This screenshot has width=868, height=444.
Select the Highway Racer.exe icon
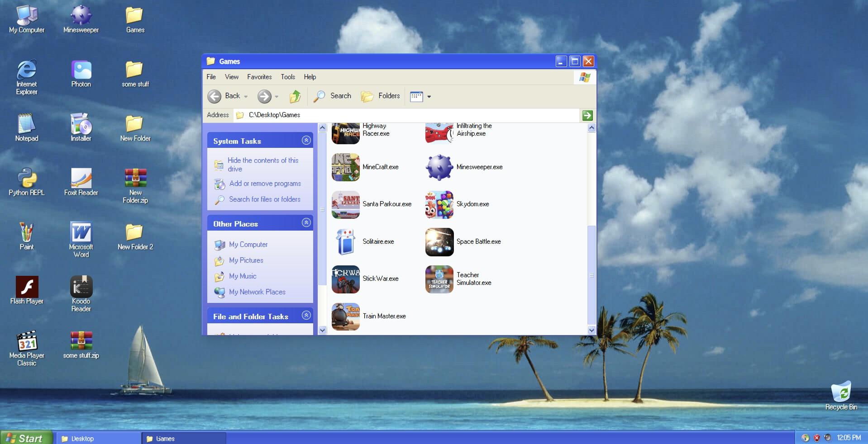pos(346,133)
